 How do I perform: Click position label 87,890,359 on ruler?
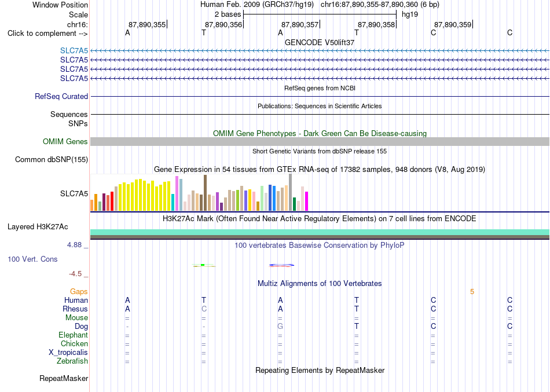point(453,24)
